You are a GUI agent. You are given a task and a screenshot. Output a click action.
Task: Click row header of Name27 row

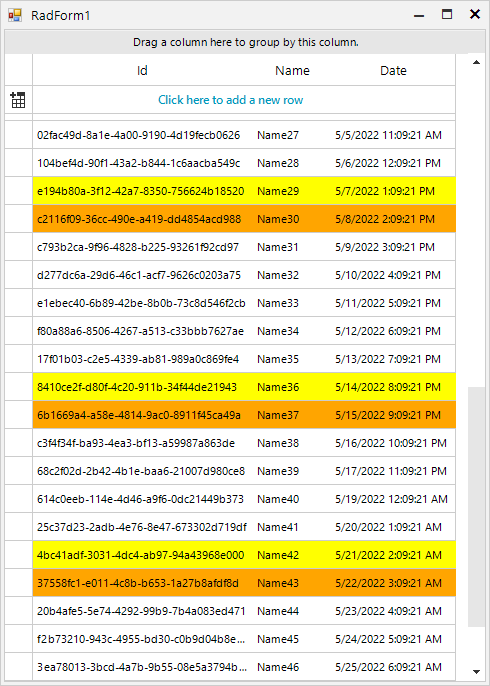(19, 135)
